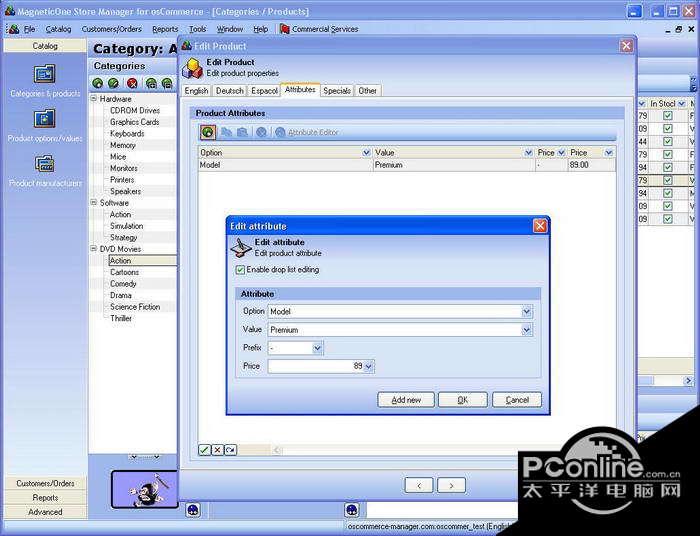
Task: Click the previous product arrow button
Action: [419, 486]
